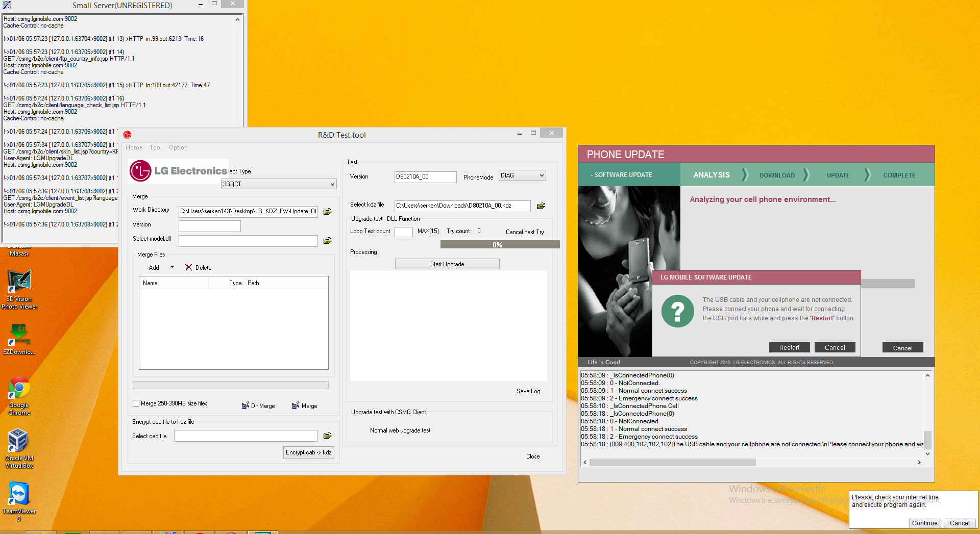Screen dimensions: 980x534
Task: Click R&D Test tool title bar icon
Action: pyautogui.click(x=127, y=135)
